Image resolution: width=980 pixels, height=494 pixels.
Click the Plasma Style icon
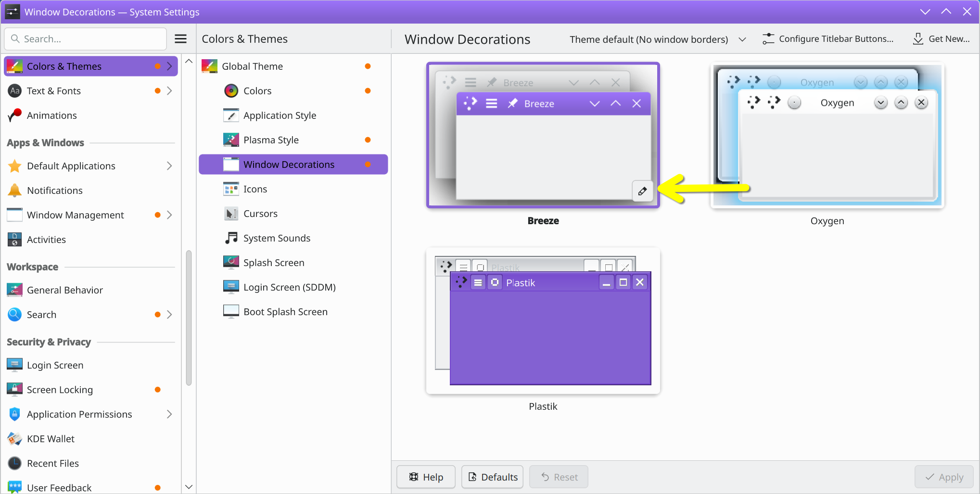pos(231,140)
